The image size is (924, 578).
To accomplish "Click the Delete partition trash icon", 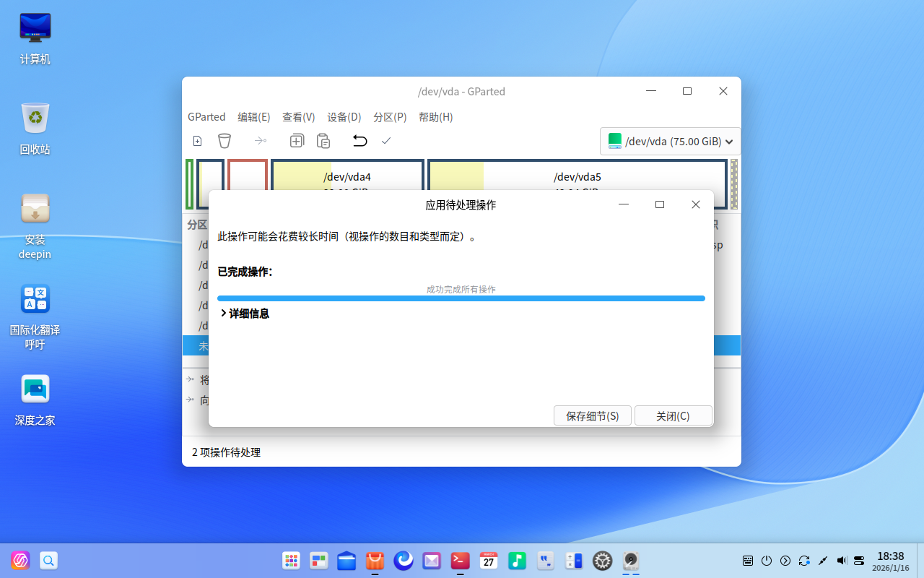I will [x=225, y=141].
